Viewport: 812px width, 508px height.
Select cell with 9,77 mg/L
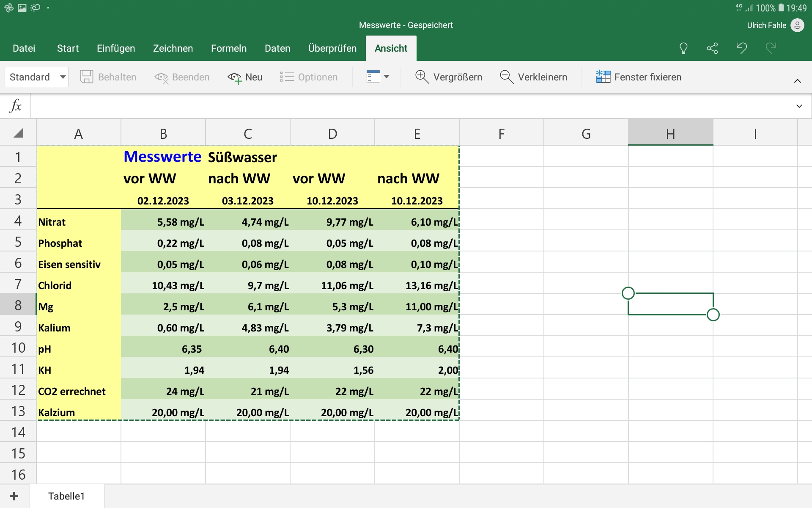tap(332, 220)
